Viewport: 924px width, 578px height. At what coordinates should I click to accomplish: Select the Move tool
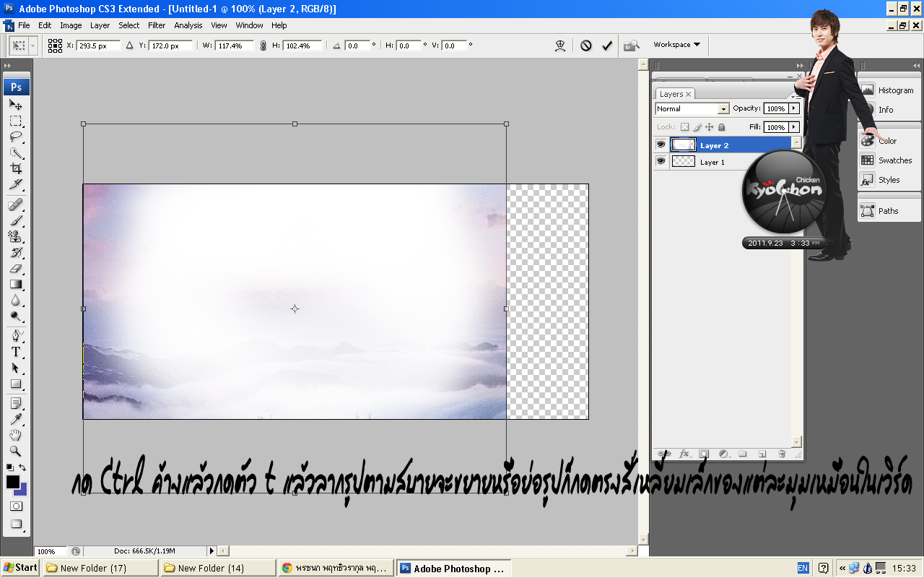click(x=16, y=105)
